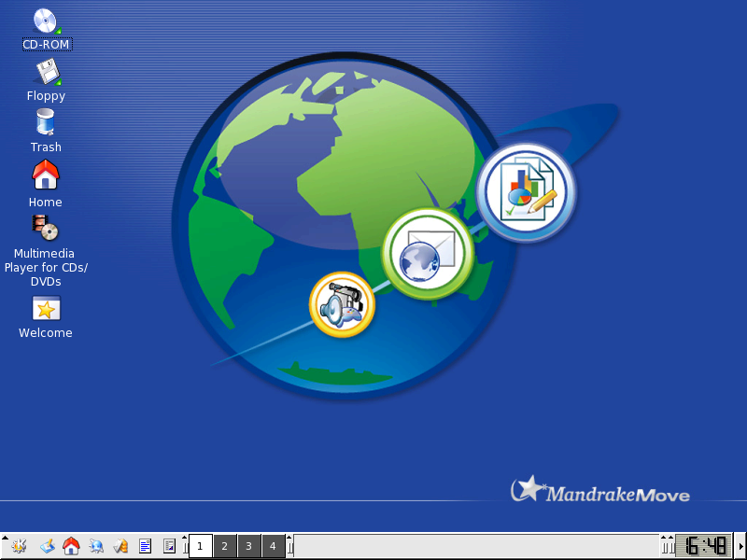Click the panel icon right of the browser globe
This screenshot has height=560, width=747.
pos(120,546)
